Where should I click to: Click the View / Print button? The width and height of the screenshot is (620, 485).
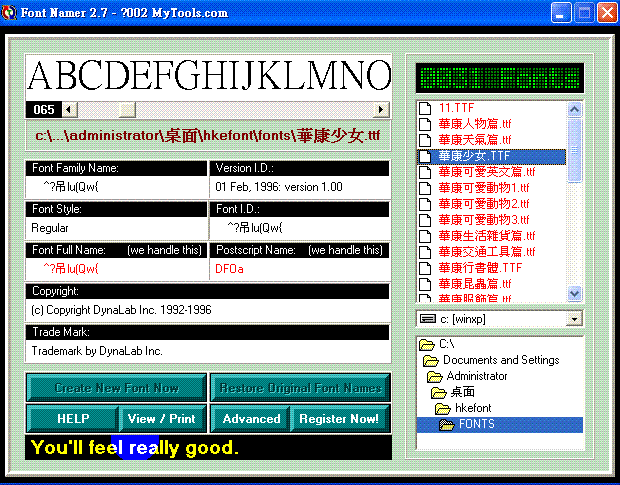[x=162, y=419]
